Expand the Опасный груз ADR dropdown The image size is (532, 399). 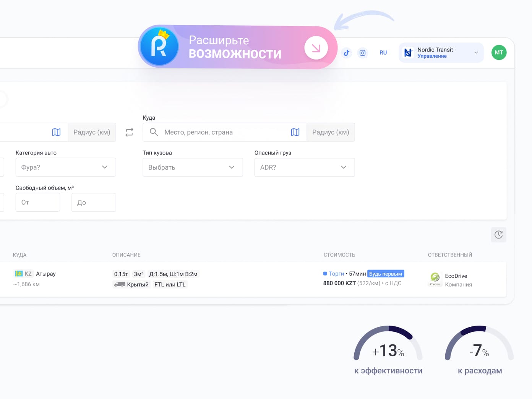point(304,167)
